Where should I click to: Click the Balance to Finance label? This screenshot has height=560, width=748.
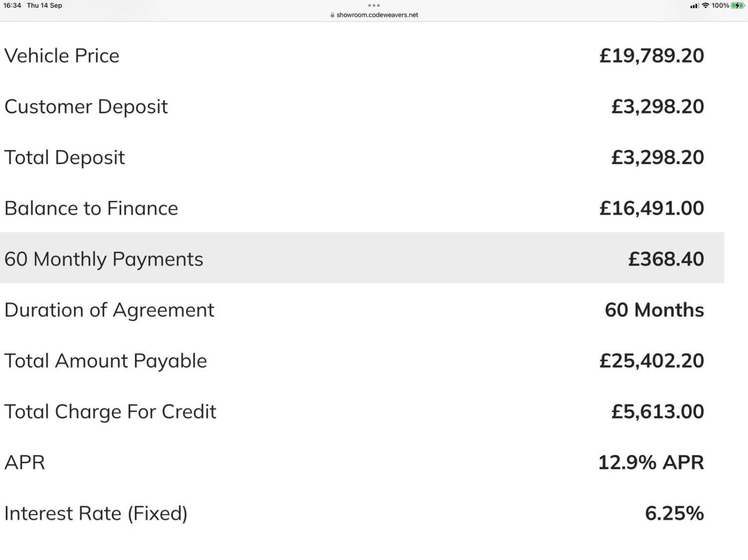(91, 208)
